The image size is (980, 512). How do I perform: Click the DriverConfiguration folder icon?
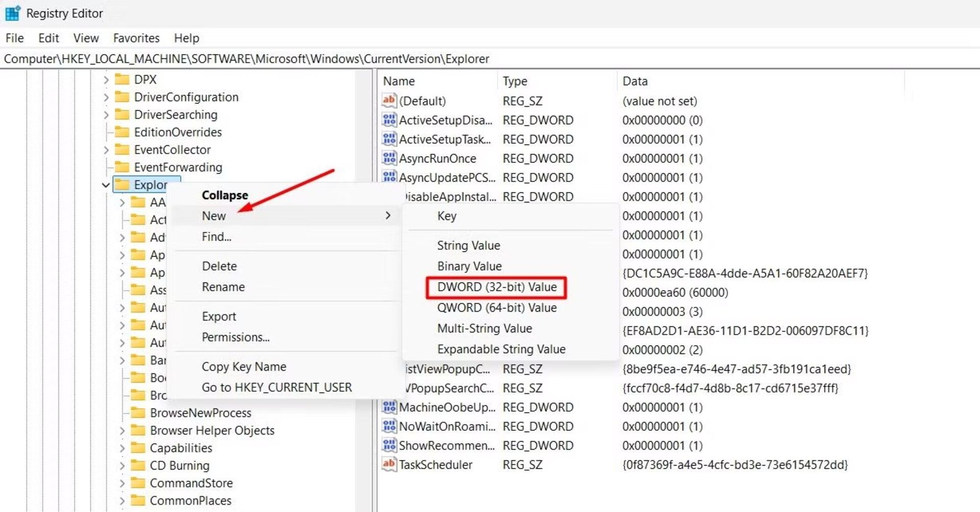pyautogui.click(x=122, y=97)
